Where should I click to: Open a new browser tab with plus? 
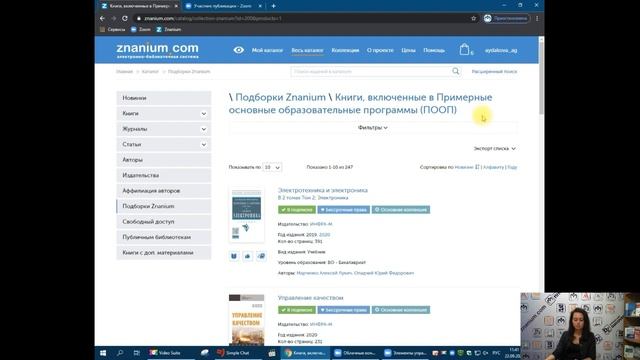[273, 6]
